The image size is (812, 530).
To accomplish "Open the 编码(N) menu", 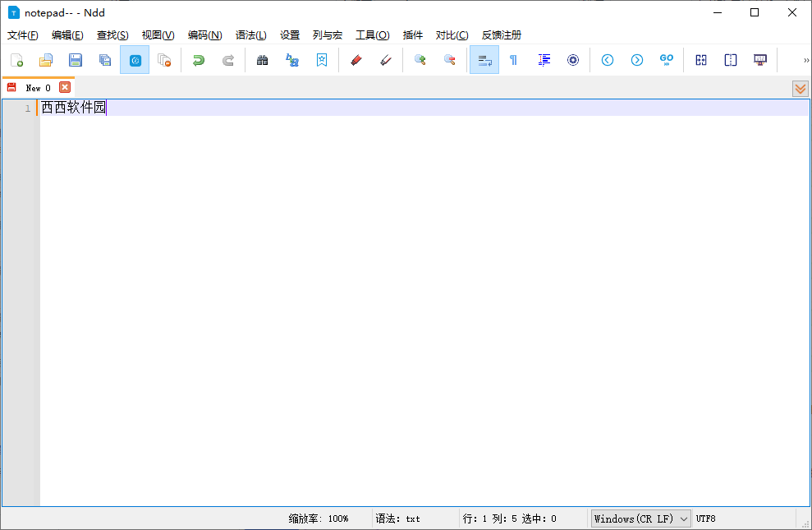I will pos(204,35).
